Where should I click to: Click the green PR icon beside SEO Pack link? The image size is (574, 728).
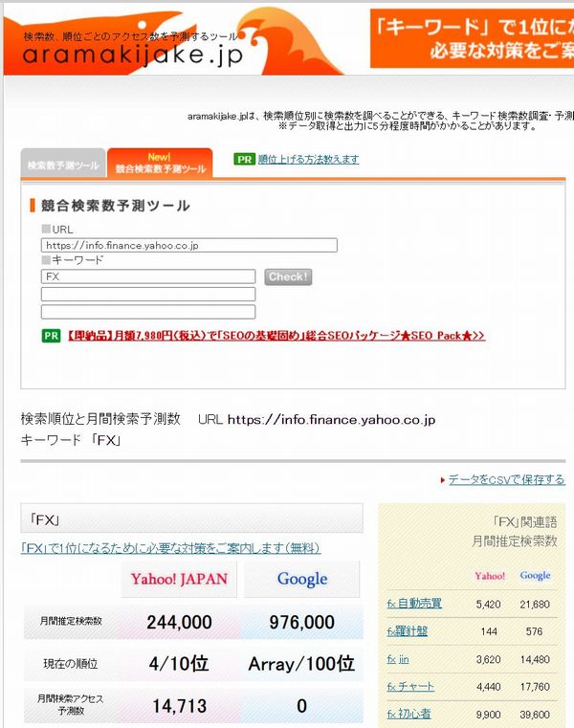tap(51, 335)
